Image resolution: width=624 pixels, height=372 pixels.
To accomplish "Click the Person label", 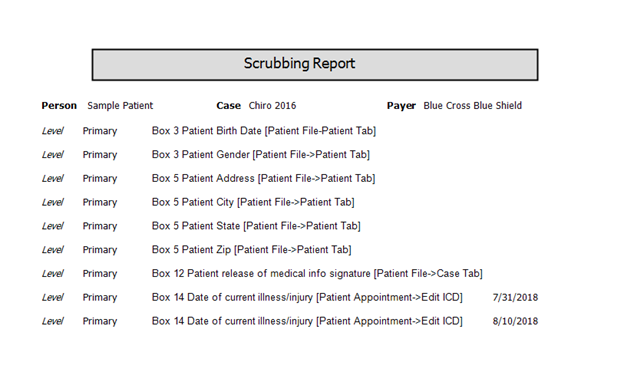I will click(59, 106).
